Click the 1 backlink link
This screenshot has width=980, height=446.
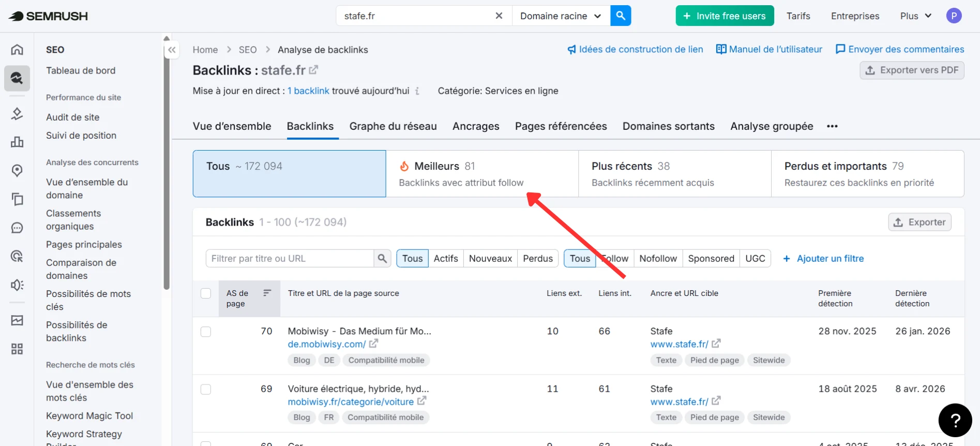(x=308, y=91)
